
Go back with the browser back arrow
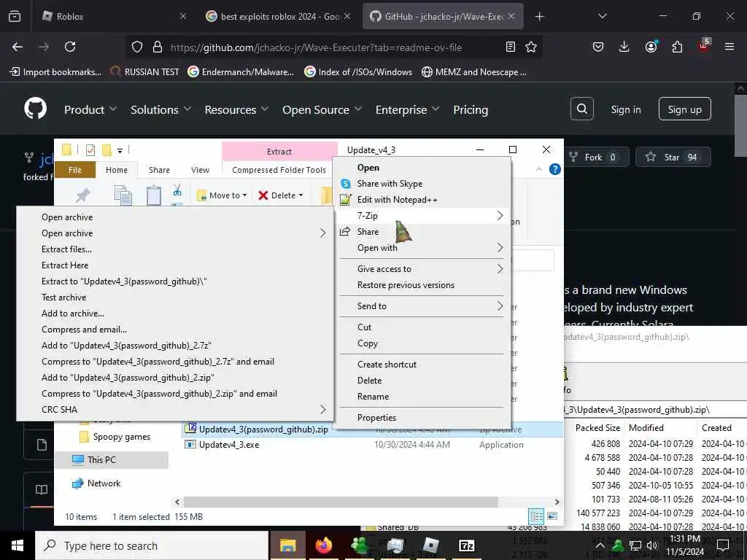point(18,47)
